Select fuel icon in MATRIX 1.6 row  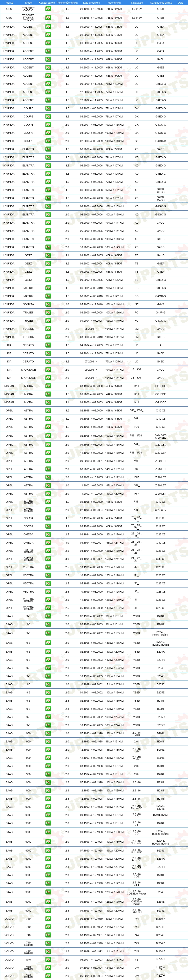pyautogui.click(x=48, y=288)
